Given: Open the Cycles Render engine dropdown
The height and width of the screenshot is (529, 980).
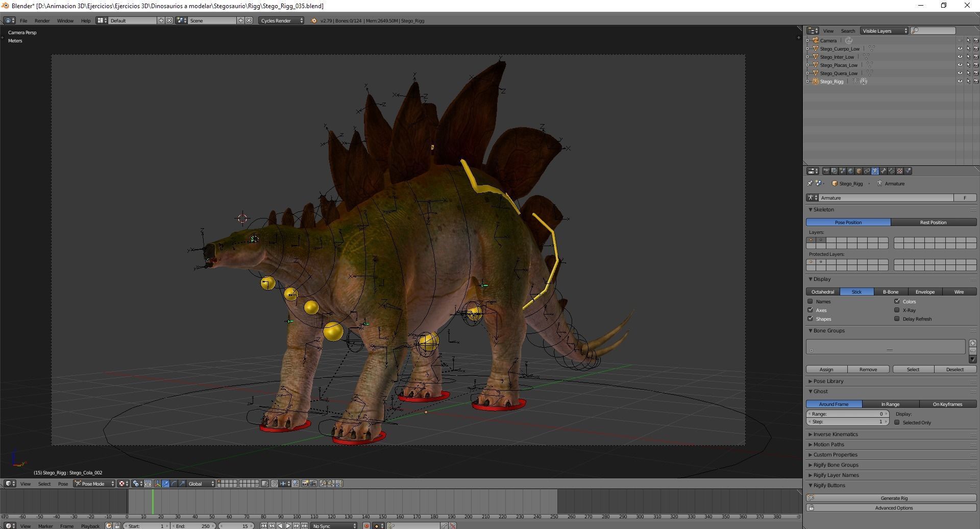Looking at the screenshot, I should point(281,20).
